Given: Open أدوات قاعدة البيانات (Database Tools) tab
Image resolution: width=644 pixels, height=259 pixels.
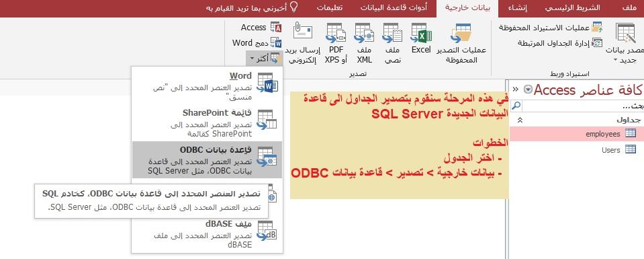Looking at the screenshot, I should pos(394,8).
